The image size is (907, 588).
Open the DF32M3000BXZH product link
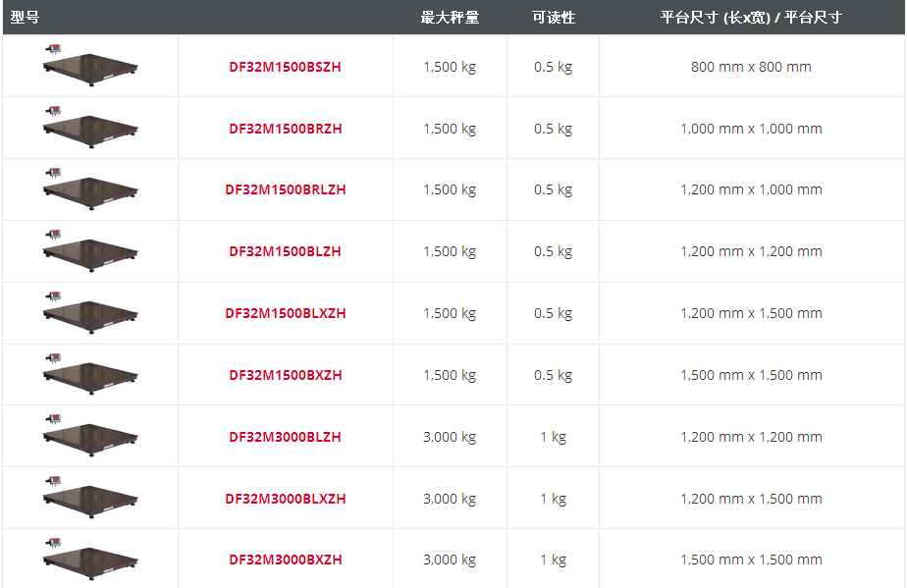(x=285, y=559)
